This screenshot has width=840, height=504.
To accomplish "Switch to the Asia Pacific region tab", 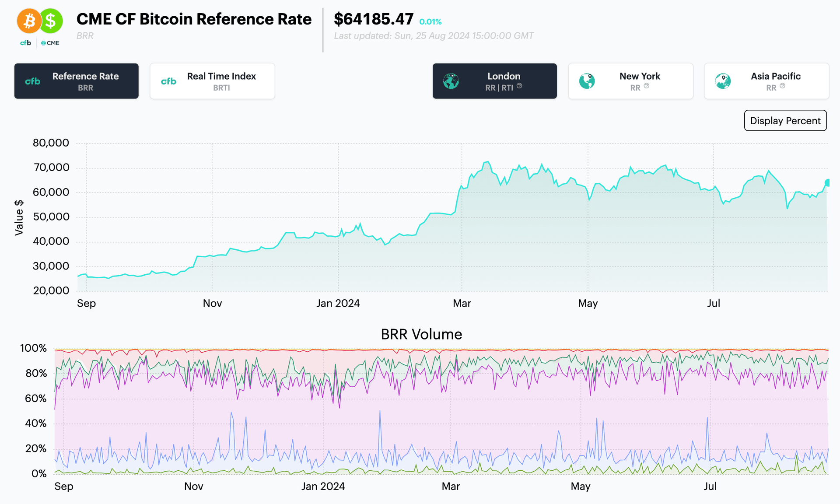I will tap(766, 81).
